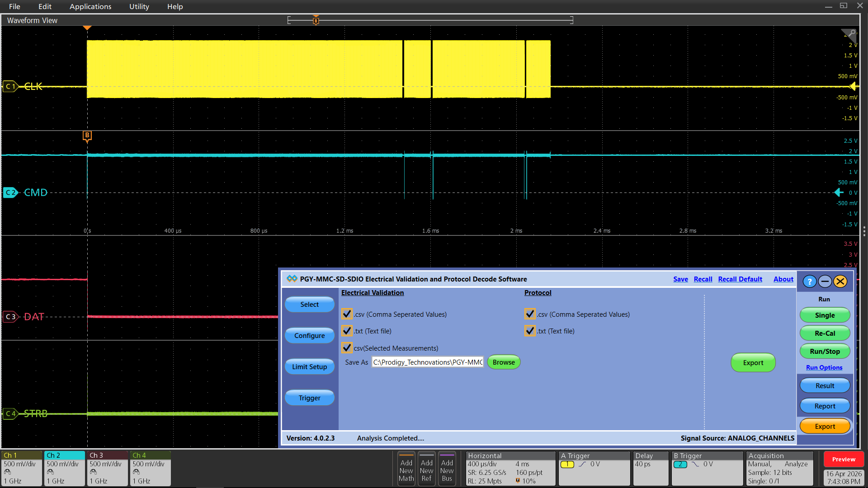The image size is (868, 488).
Task: Open the Utility menu
Action: (139, 6)
